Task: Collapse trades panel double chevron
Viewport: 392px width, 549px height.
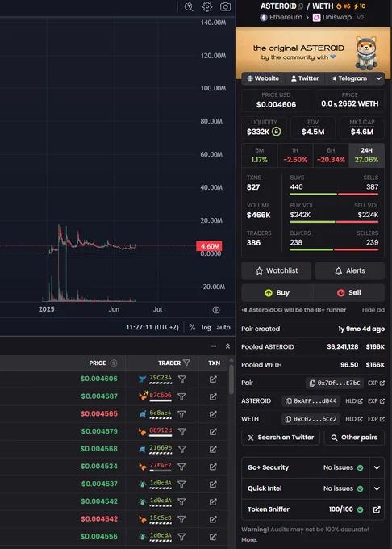Action: click(227, 346)
